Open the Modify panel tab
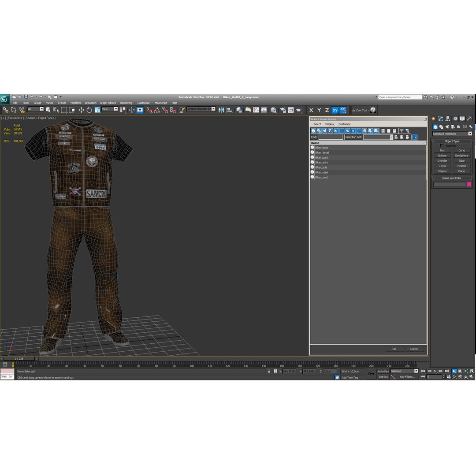 (440, 119)
